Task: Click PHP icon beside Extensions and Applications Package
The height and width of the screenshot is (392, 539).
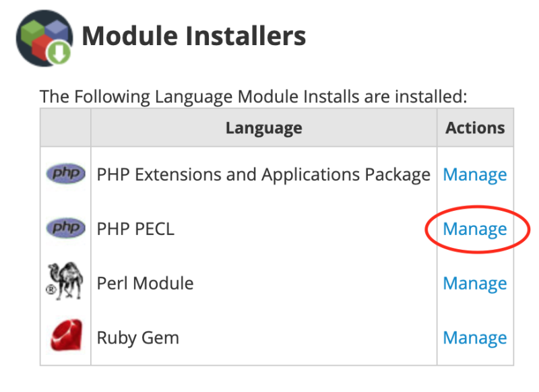Action: click(65, 174)
